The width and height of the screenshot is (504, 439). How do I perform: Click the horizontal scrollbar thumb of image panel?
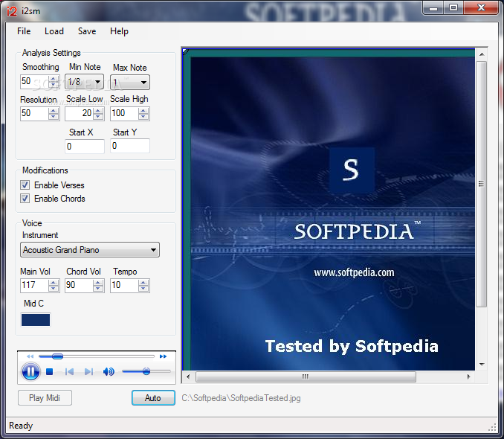point(306,376)
